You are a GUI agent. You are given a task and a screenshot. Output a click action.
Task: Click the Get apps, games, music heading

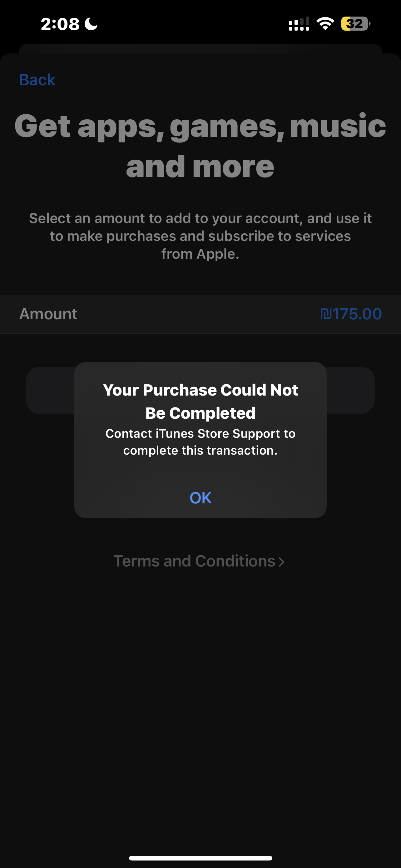(200, 146)
